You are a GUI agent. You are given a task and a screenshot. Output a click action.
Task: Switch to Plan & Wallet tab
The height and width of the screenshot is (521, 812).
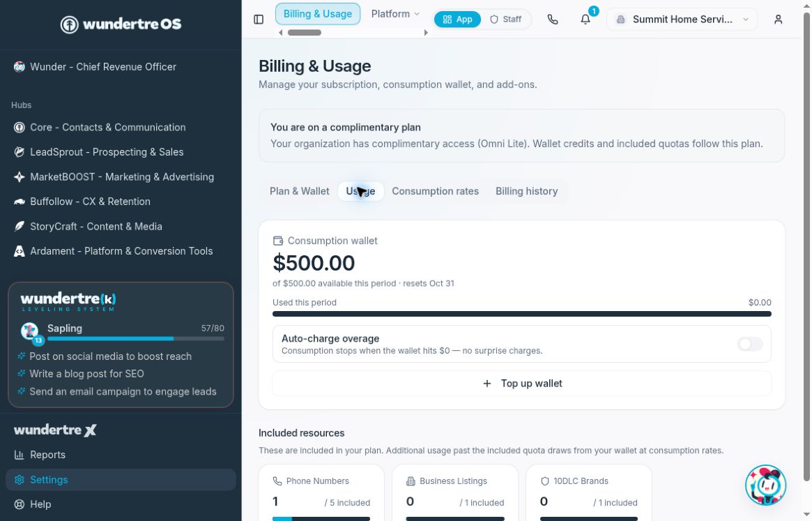click(299, 191)
